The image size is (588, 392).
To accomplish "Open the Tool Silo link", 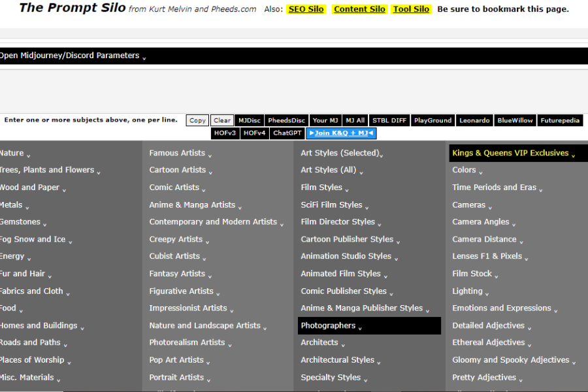I will [411, 9].
